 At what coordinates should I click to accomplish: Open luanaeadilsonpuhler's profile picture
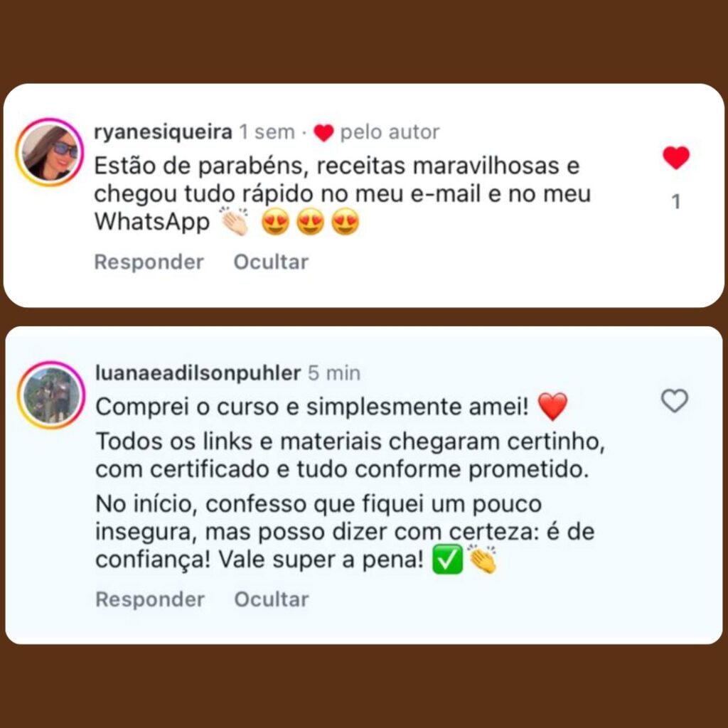pos(51,395)
